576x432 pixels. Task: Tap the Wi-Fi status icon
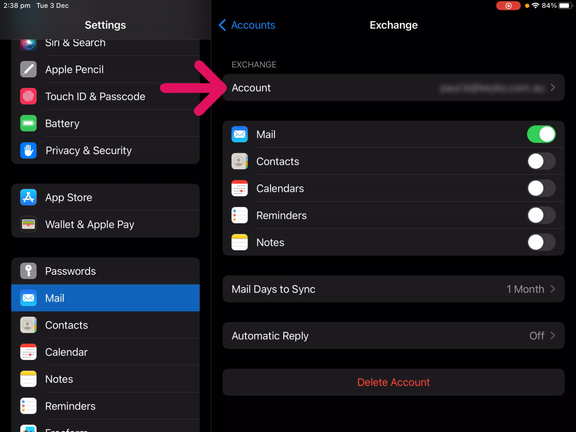(536, 6)
